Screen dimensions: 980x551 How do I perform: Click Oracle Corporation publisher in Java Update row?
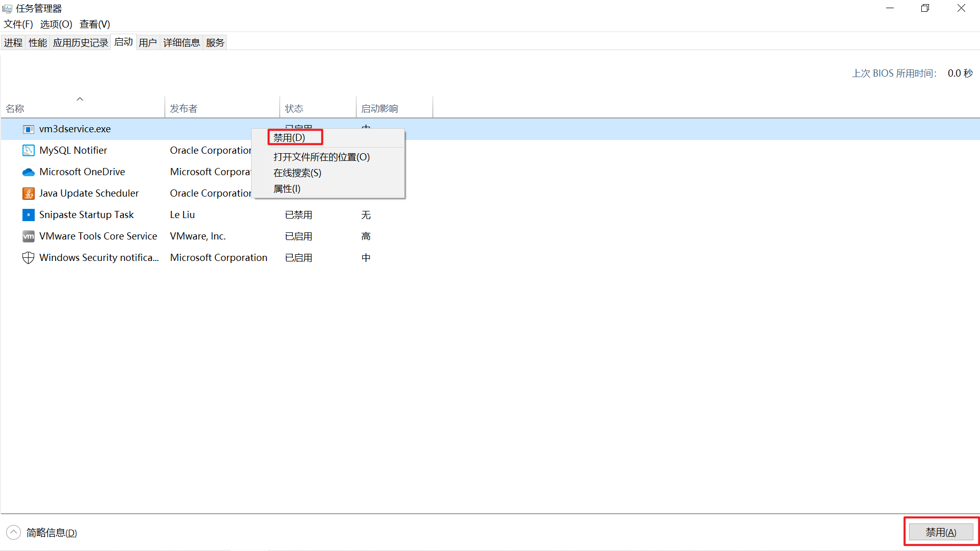tap(211, 194)
